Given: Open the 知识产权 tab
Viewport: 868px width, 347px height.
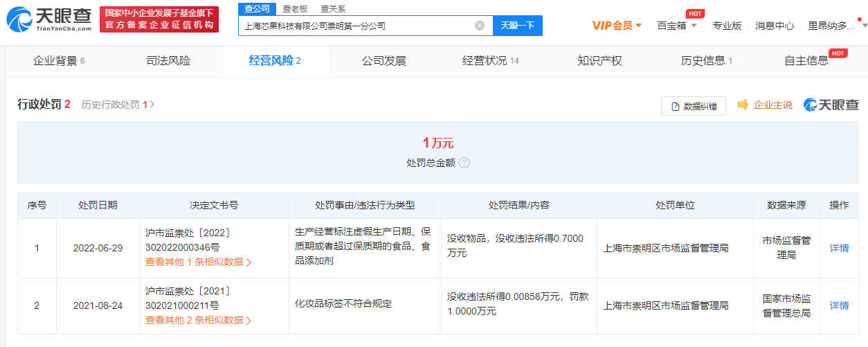Looking at the screenshot, I should 599,61.
